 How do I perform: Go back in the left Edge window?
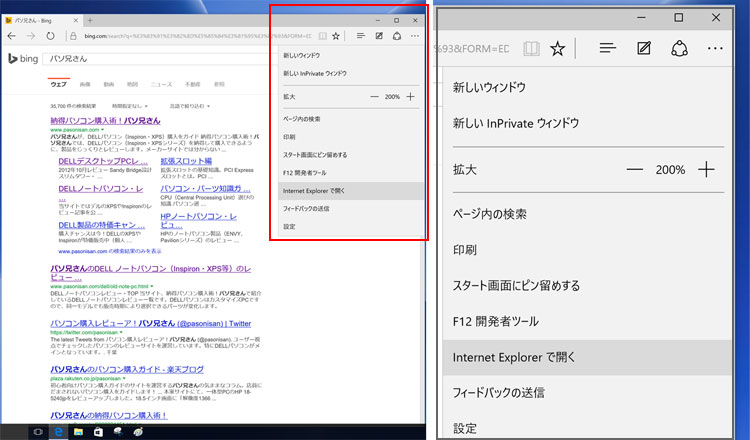(12, 36)
